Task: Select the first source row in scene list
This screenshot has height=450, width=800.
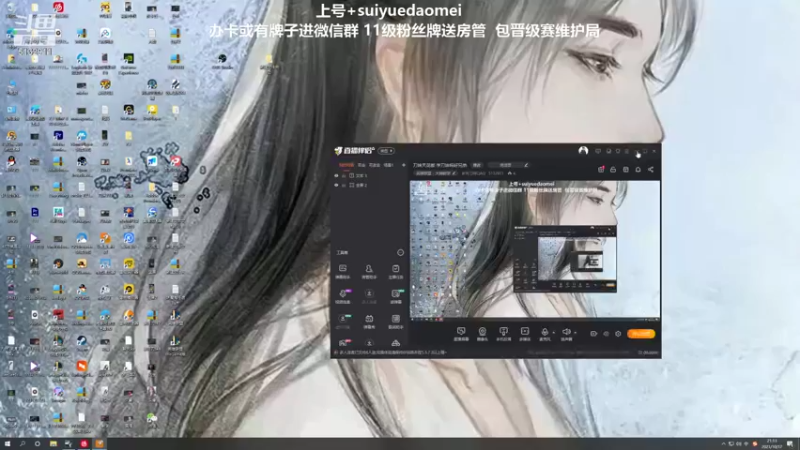Action: tap(368, 176)
